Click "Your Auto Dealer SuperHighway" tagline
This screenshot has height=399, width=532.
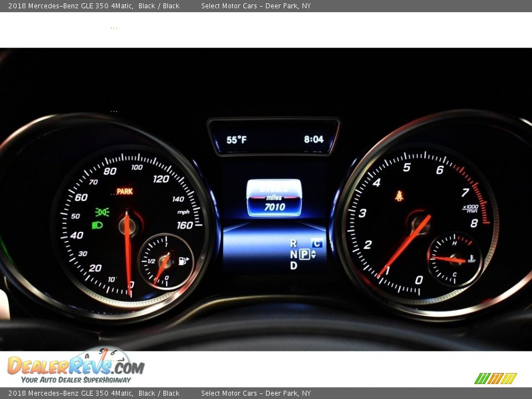point(76,380)
